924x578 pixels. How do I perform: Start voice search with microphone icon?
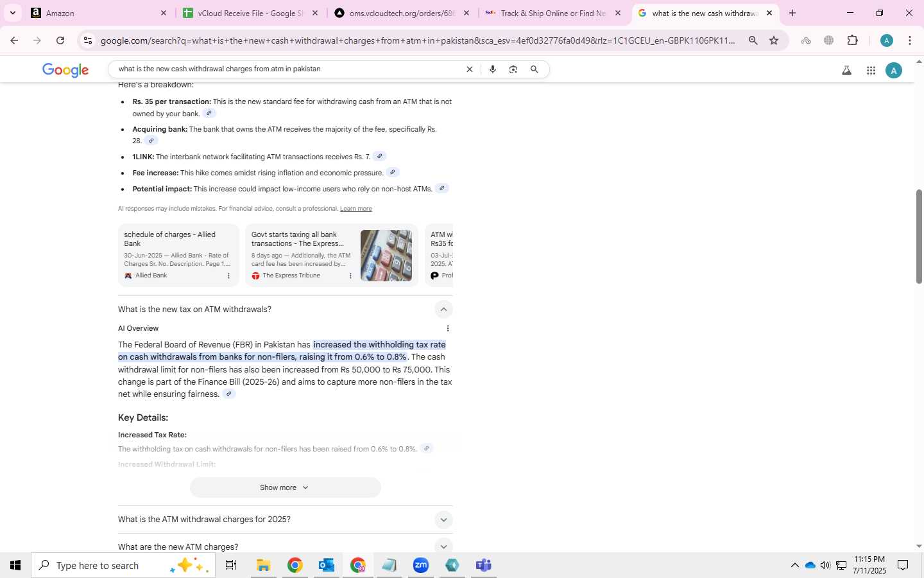492,69
